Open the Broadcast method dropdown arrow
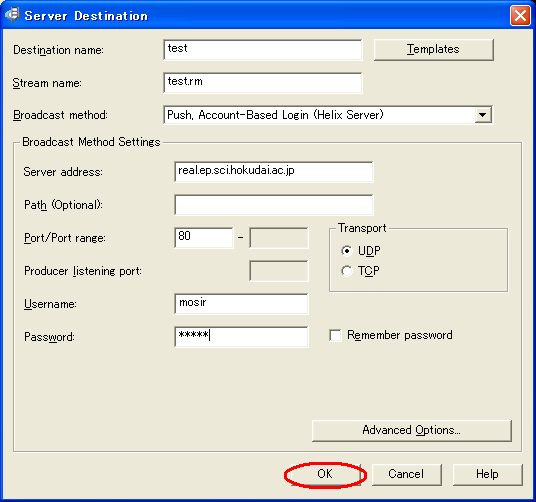536x502 pixels. [482, 115]
